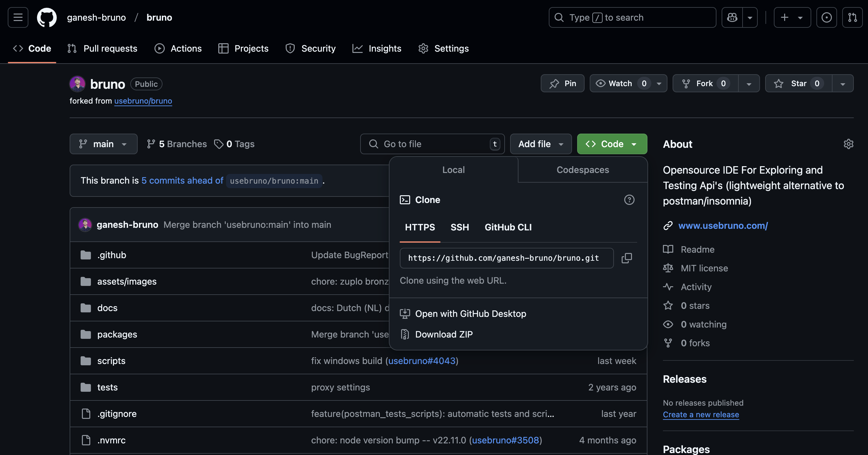Screen dimensions: 868x455
Task: Switch to the Codespaces tab
Action: click(x=582, y=170)
